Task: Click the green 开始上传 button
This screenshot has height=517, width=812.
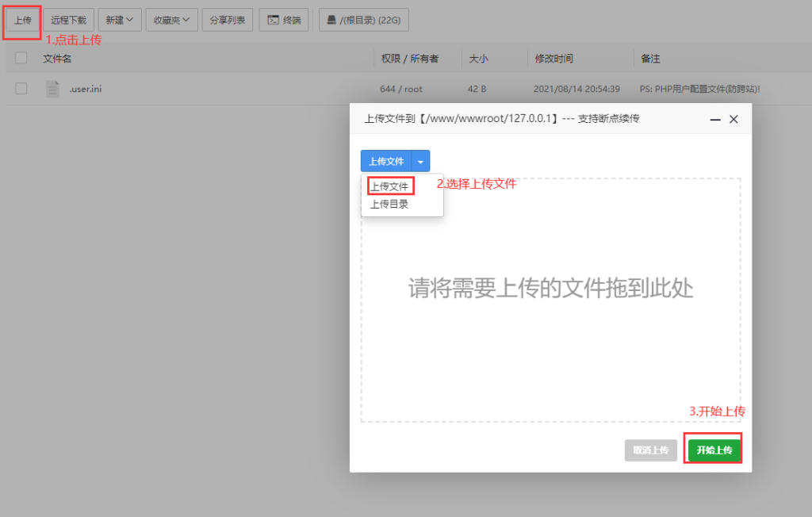Action: [x=712, y=449]
